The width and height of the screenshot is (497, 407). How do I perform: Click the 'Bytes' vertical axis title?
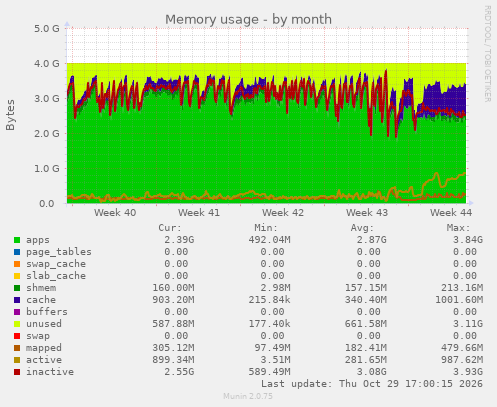[10, 115]
